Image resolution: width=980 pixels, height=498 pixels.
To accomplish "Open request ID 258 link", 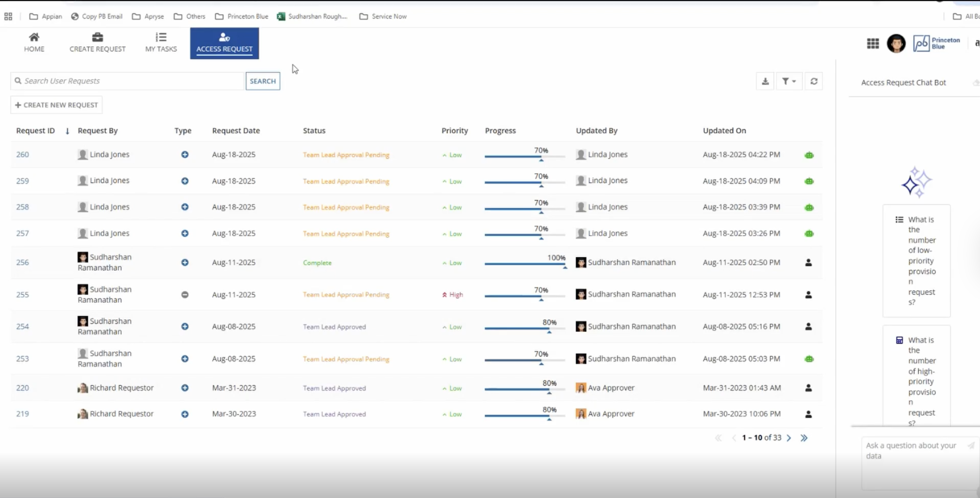I will [22, 207].
